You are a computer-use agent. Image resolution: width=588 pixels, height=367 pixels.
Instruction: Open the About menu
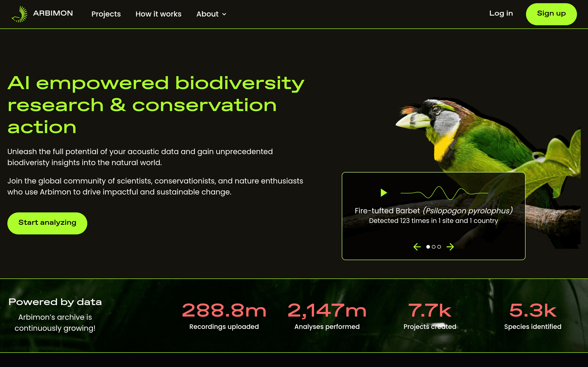(211, 14)
